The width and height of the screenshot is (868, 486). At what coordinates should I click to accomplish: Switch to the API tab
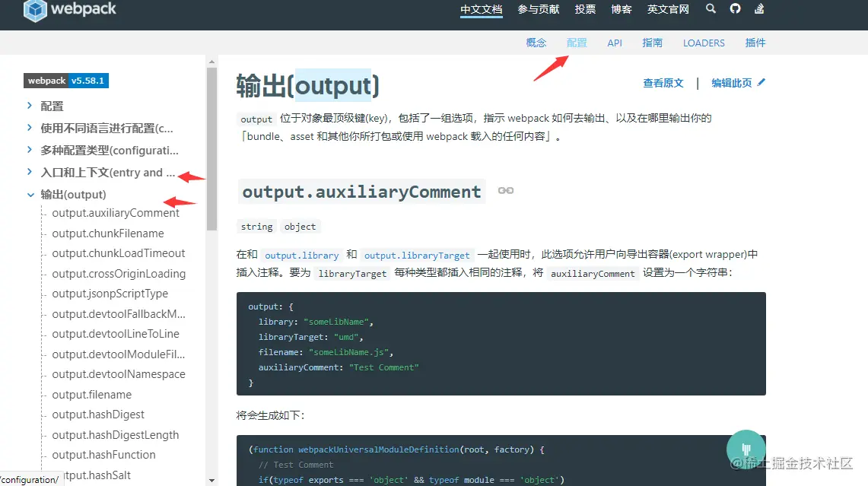pyautogui.click(x=615, y=43)
